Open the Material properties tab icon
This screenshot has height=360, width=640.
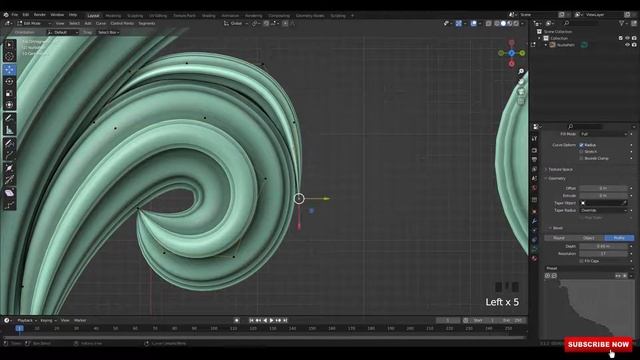point(534,258)
